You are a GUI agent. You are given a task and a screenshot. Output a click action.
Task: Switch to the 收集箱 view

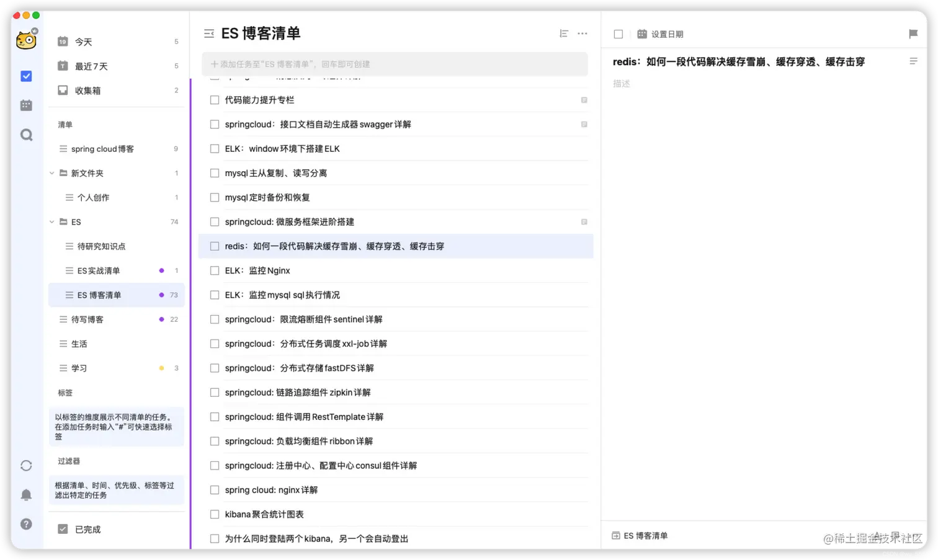click(x=87, y=90)
